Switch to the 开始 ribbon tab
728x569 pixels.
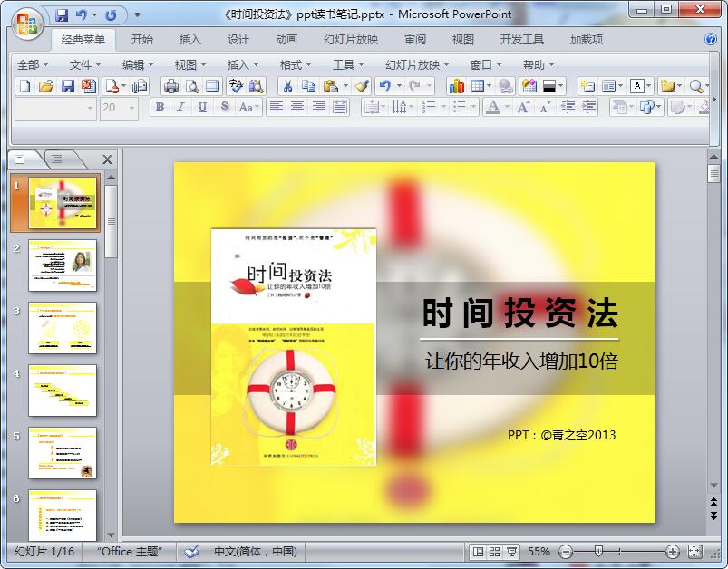[x=142, y=40]
